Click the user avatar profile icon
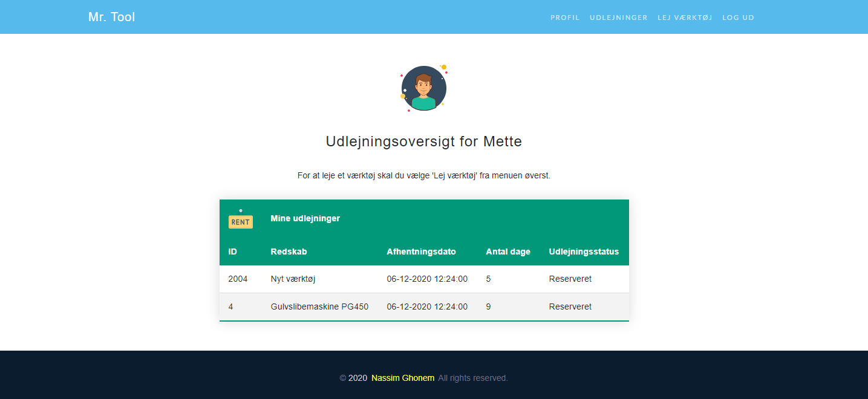The height and width of the screenshot is (399, 868). 423,88
